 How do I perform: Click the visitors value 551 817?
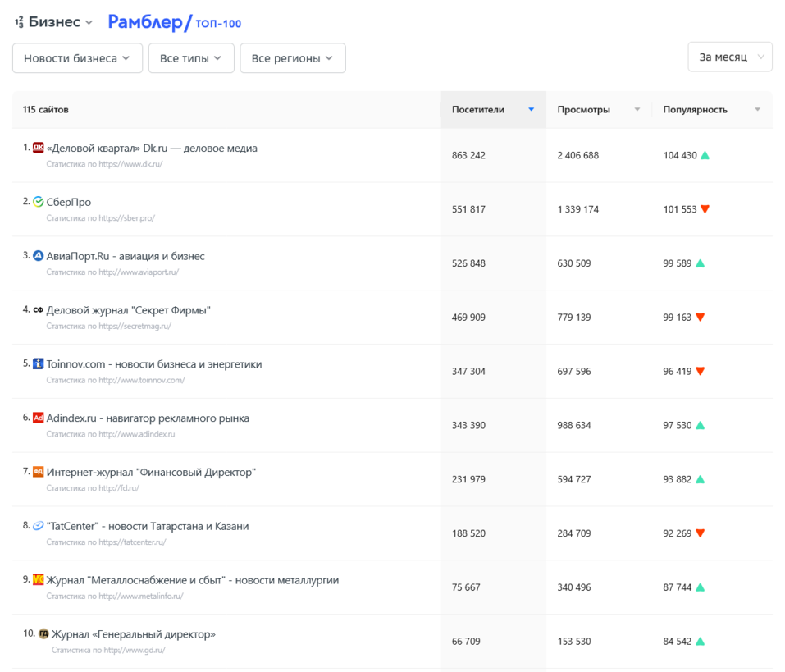coord(468,209)
